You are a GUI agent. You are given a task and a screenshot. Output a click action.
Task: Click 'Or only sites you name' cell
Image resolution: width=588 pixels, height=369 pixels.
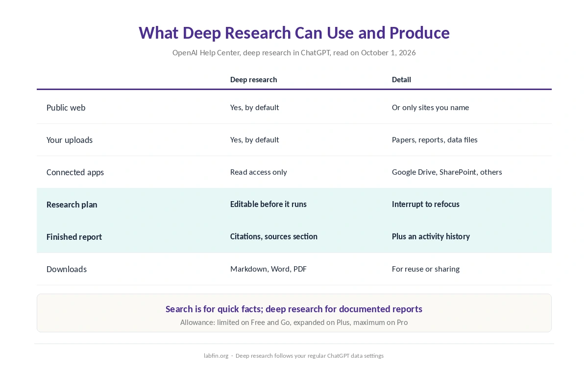click(x=430, y=107)
